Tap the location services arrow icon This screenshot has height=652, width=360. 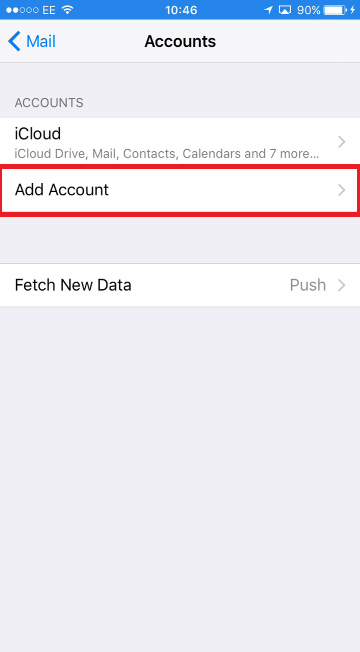269,10
